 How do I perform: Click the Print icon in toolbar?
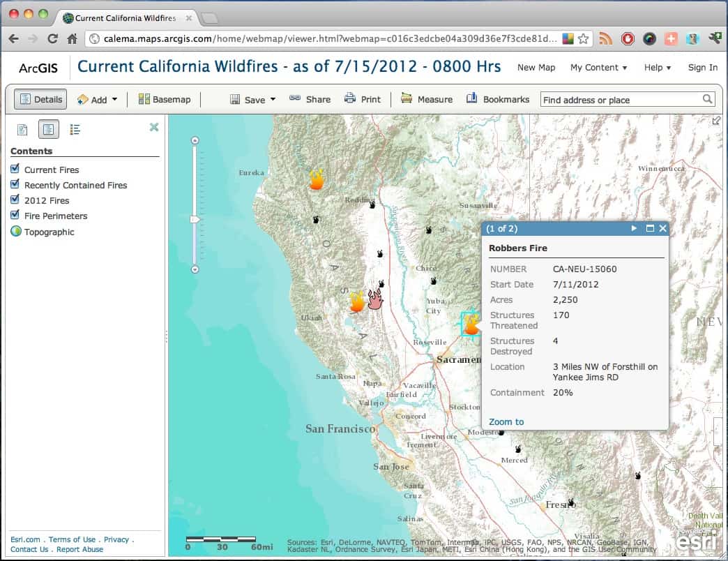click(350, 99)
